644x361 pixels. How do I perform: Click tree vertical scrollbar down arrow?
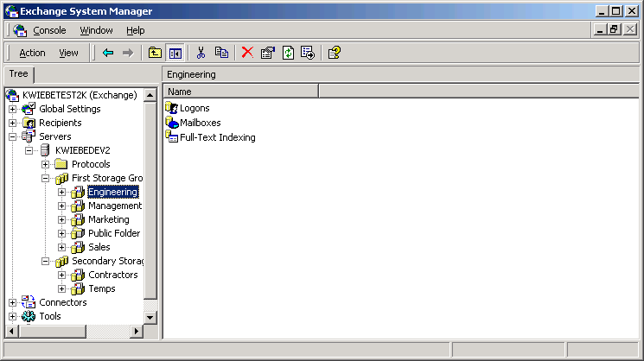[150, 317]
